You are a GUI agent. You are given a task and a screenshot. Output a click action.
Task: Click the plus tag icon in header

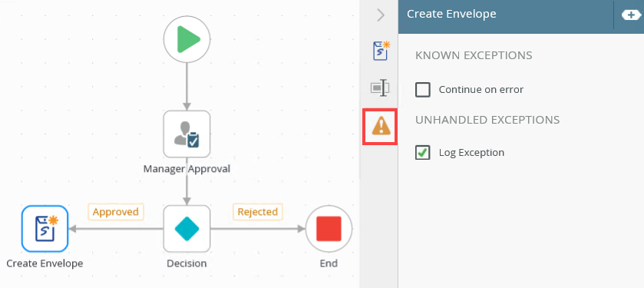(x=629, y=15)
